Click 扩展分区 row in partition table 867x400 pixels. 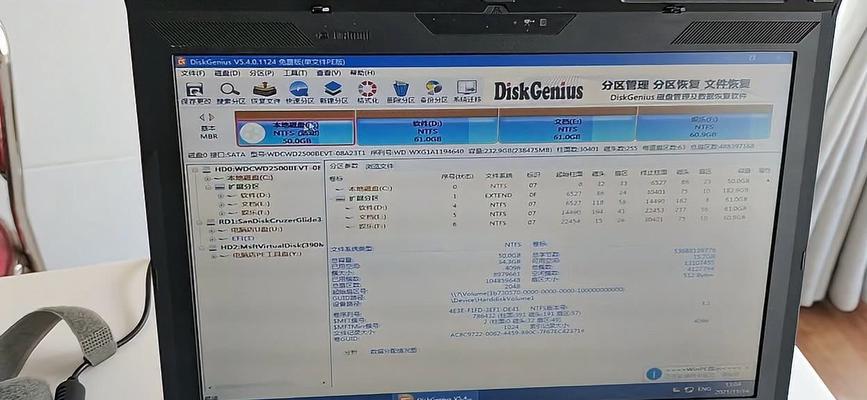pos(545,195)
